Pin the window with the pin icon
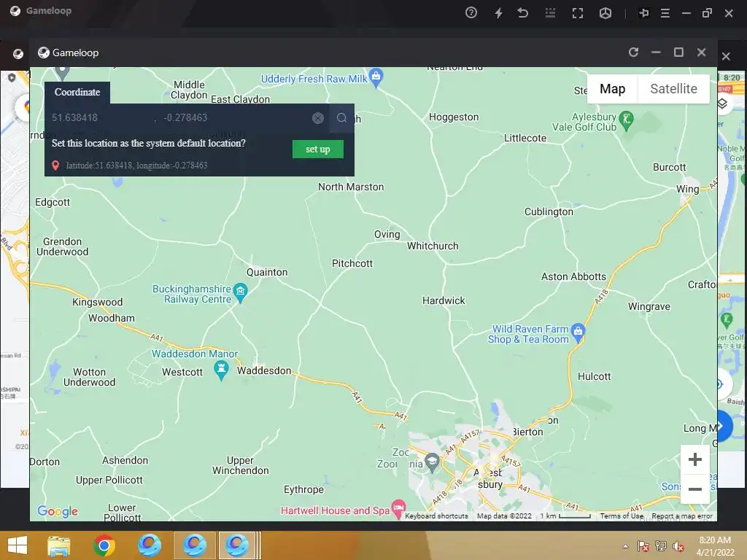Screen dimensions: 747x560 (x=643, y=13)
